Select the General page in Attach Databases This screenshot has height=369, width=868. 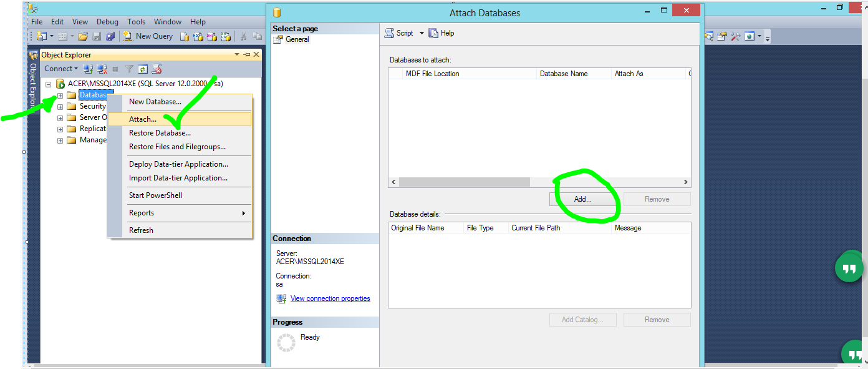click(x=297, y=39)
